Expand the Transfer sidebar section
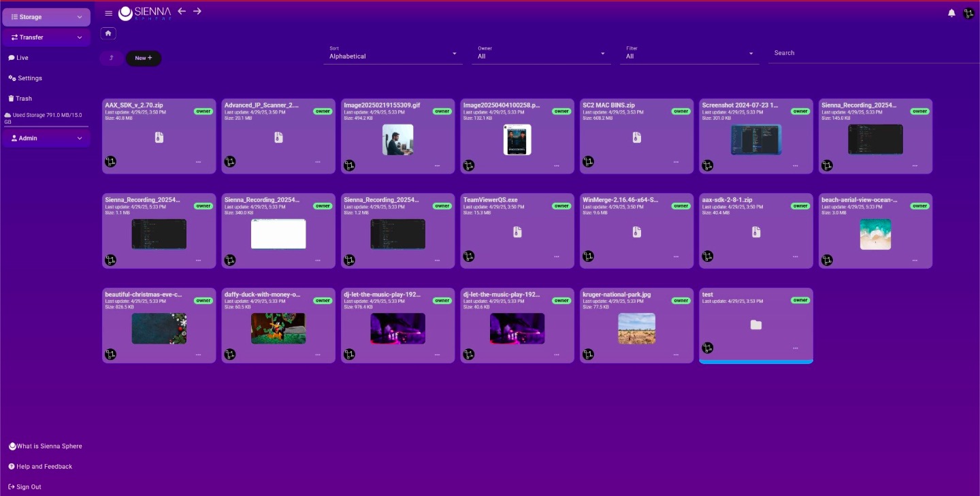Image resolution: width=980 pixels, height=496 pixels. pos(46,37)
